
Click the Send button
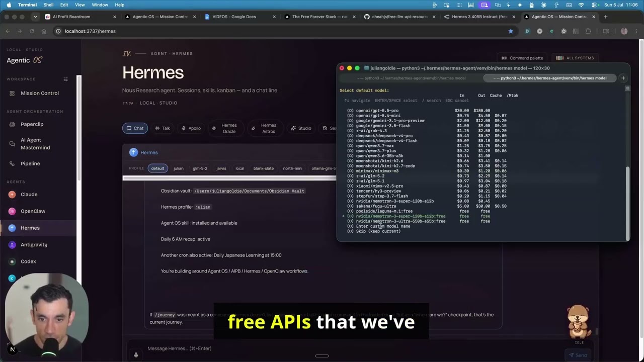[578, 355]
